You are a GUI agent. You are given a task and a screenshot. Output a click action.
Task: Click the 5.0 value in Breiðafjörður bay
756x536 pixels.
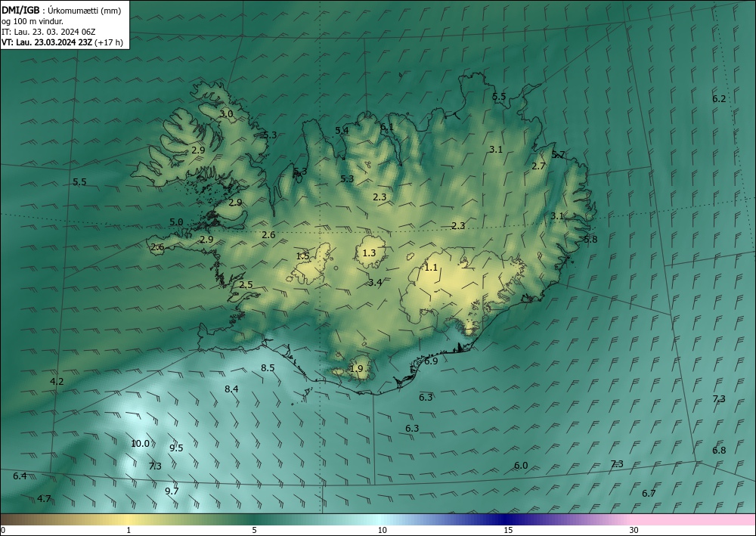[x=176, y=222]
